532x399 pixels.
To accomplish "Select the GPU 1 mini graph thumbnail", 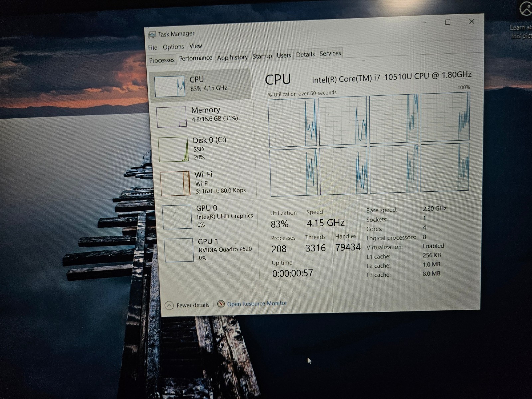I will tap(179, 250).
